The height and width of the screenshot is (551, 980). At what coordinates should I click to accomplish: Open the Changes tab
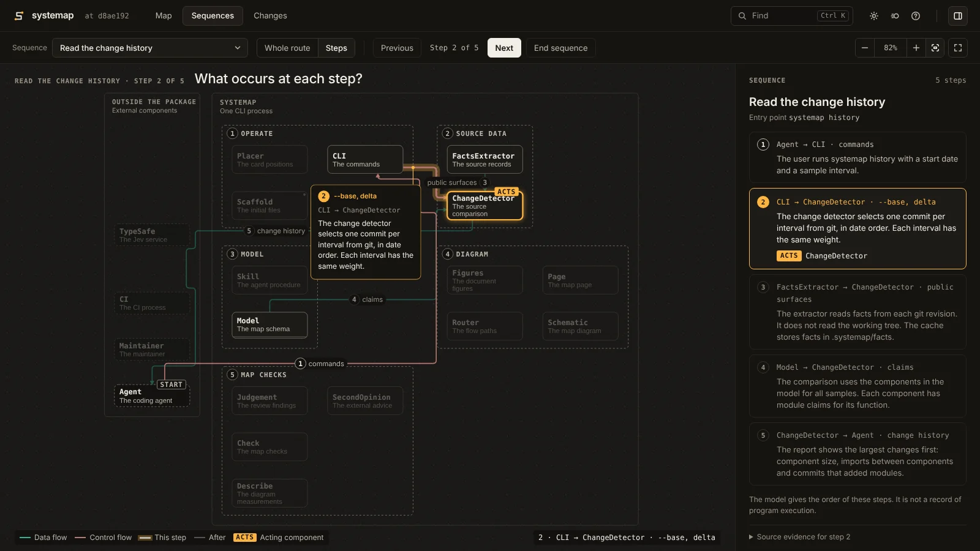click(270, 16)
